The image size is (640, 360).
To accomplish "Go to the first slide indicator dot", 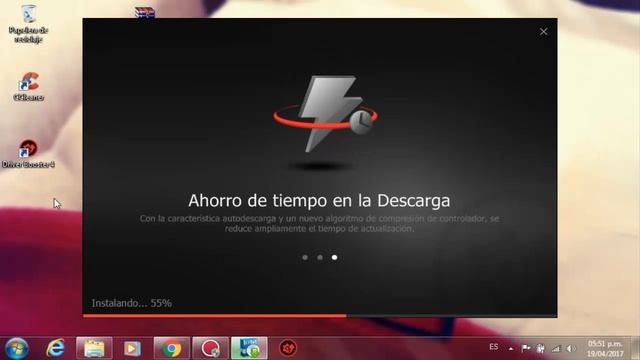I will click(305, 258).
